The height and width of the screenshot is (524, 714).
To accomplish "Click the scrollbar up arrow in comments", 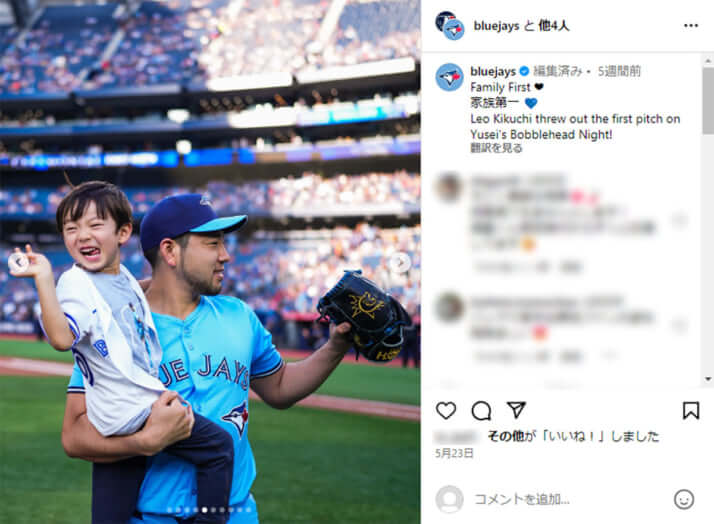I will coord(708,61).
